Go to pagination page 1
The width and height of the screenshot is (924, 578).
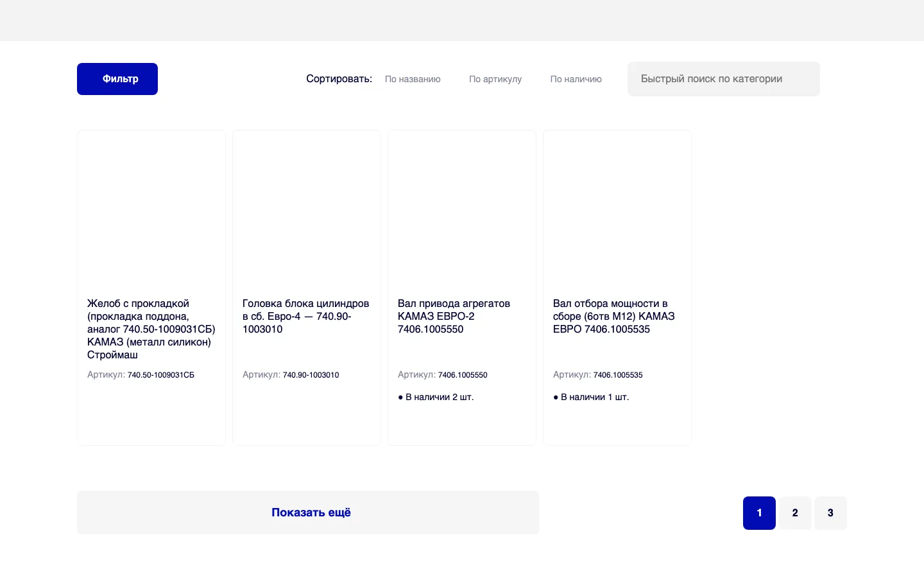coord(759,513)
